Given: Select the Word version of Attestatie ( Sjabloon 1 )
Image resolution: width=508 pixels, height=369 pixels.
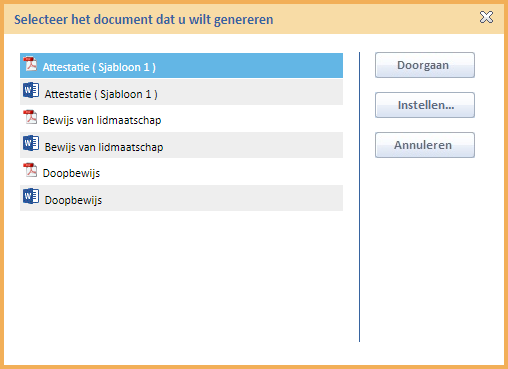Looking at the screenshot, I should pyautogui.click(x=181, y=92).
